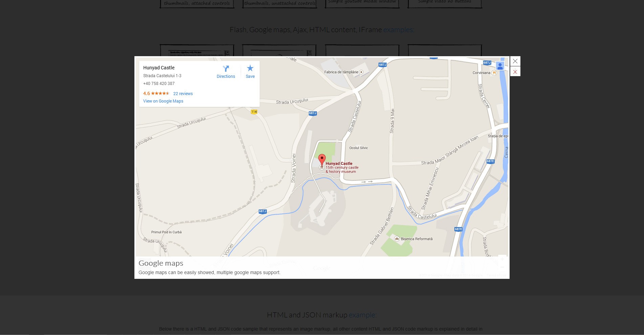Click the 'Primul Pod în Curbă' map label
Screen dimensions: 644x335
pyautogui.click(x=166, y=232)
